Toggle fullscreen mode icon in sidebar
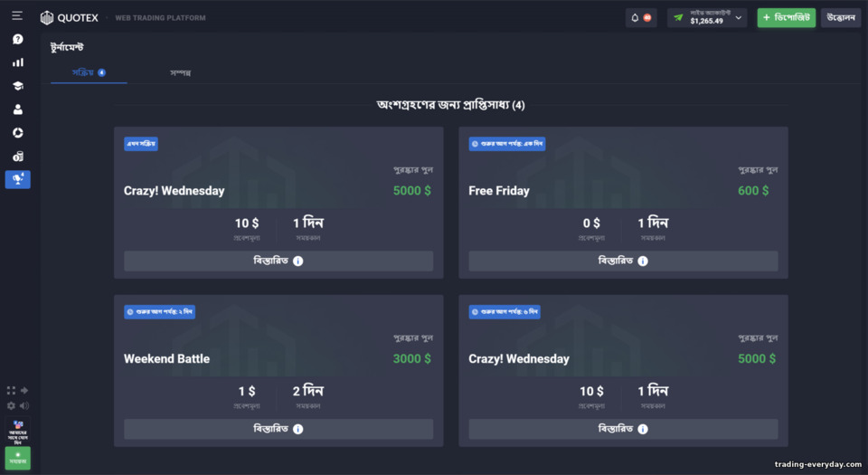868x475 pixels. point(11,390)
